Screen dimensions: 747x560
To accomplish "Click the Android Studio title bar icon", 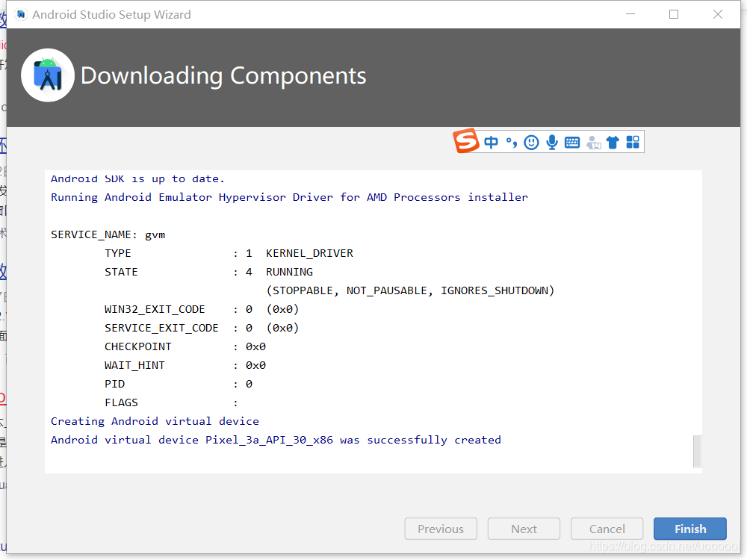I will (x=21, y=14).
